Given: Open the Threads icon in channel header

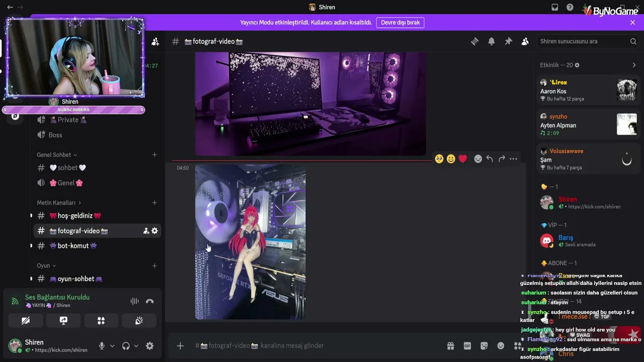Looking at the screenshot, I should click(474, 41).
